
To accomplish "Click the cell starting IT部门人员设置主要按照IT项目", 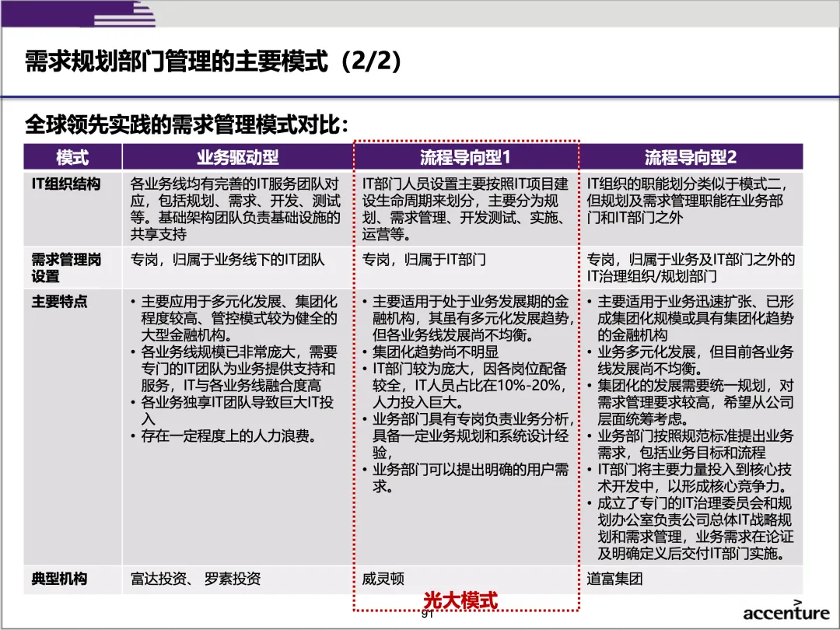I will point(465,209).
